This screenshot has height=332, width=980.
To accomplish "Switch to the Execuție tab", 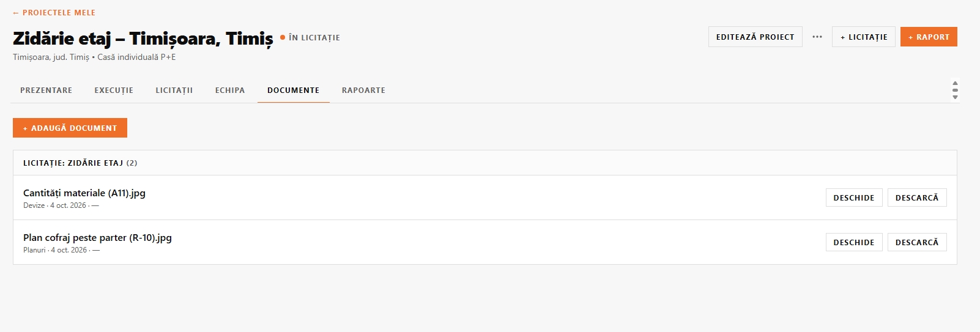I will click(114, 90).
